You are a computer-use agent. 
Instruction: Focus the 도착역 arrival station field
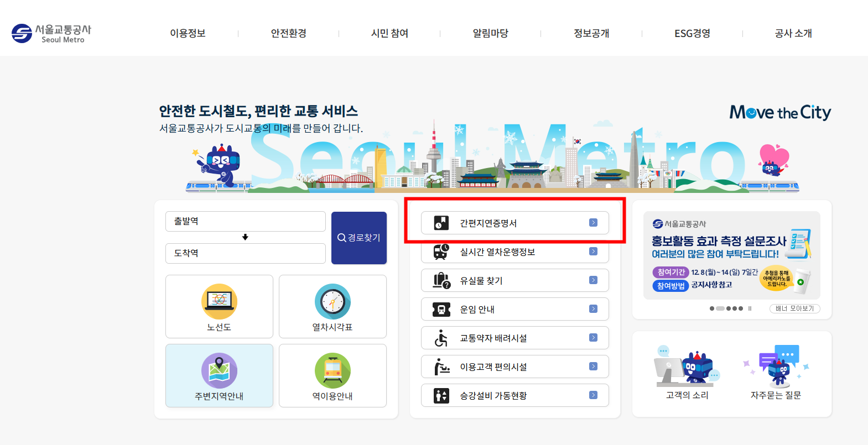pyautogui.click(x=246, y=253)
